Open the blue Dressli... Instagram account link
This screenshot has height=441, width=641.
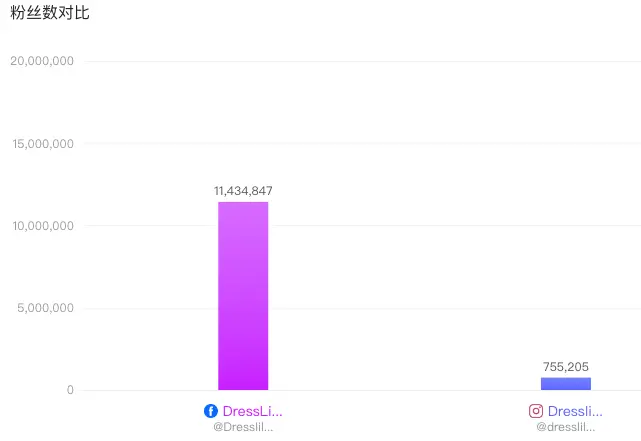pos(575,411)
